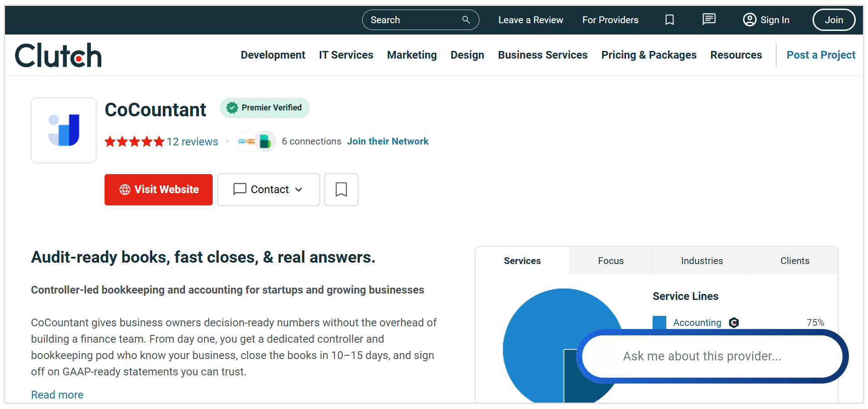Image resolution: width=868 pixels, height=409 pixels.
Task: Click the Clutch badge next to Accounting
Action: pyautogui.click(x=733, y=323)
